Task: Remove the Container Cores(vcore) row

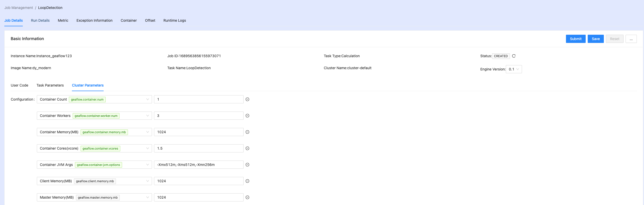Action: [247, 148]
